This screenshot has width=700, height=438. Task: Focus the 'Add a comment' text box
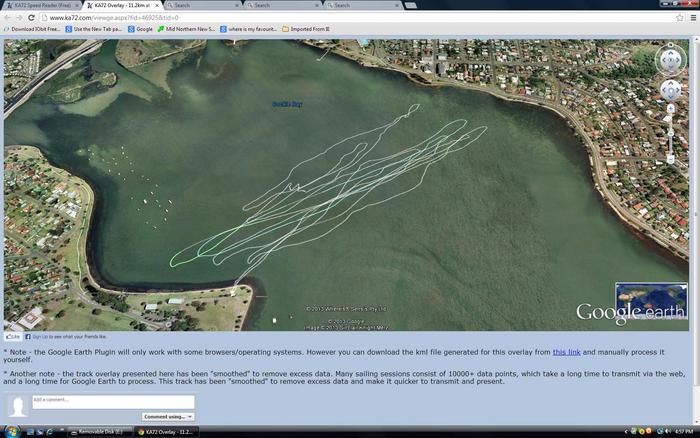point(112,401)
